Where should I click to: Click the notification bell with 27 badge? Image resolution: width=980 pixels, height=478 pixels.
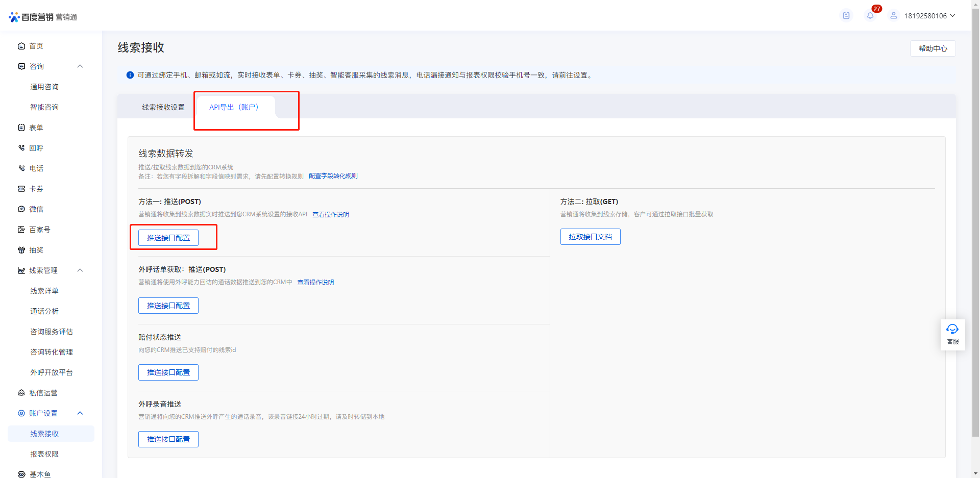click(870, 15)
